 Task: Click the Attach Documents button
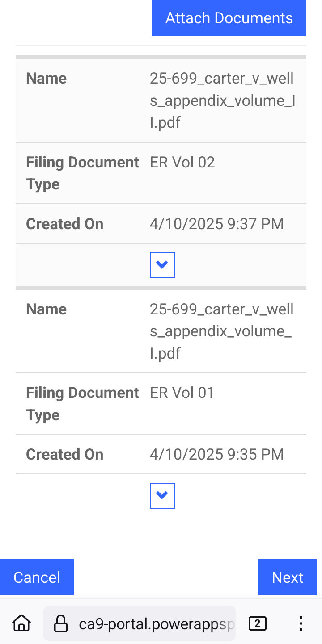pyautogui.click(x=229, y=18)
